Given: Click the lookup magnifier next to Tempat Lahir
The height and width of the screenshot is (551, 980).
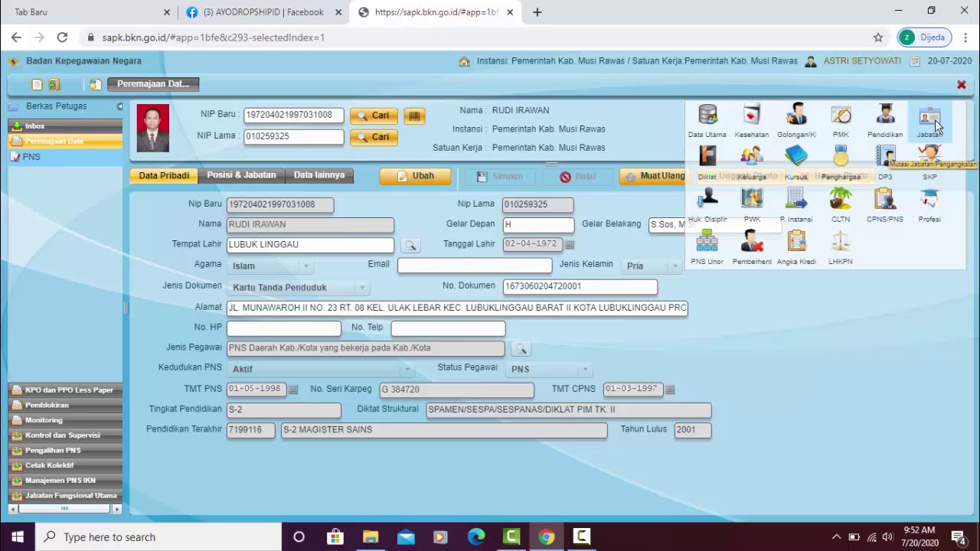Looking at the screenshot, I should tap(410, 245).
